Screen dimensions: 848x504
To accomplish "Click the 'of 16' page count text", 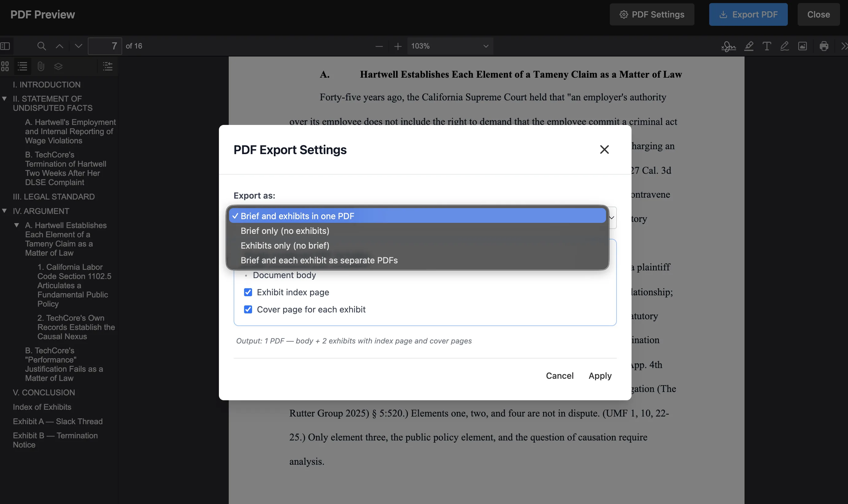I will tap(134, 46).
